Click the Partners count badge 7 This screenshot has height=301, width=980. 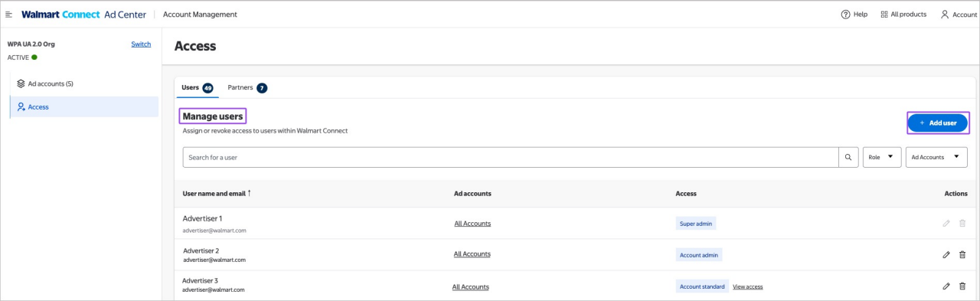262,88
